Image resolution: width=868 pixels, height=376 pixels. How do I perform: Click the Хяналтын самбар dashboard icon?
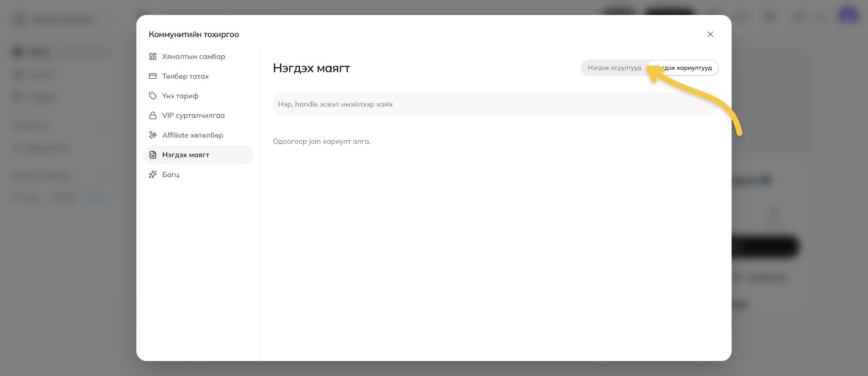tap(153, 56)
